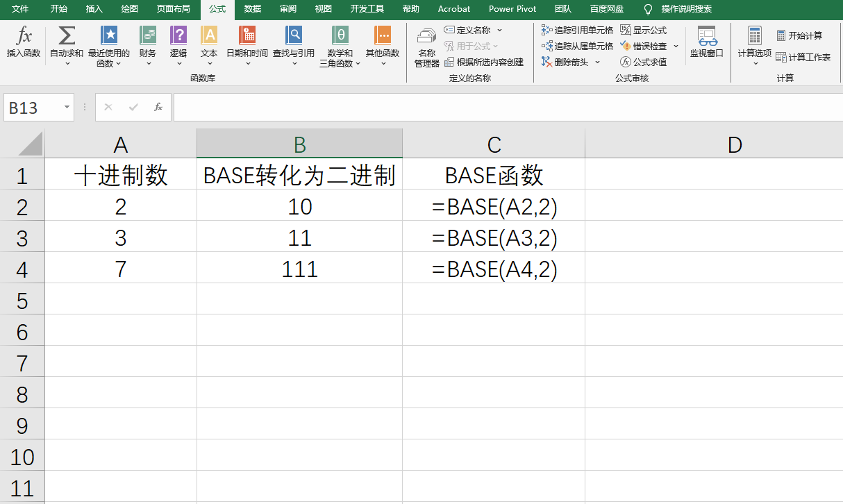Open Math & Trig (数学和三角函数) functions
The height and width of the screenshot is (504, 843).
(340, 47)
